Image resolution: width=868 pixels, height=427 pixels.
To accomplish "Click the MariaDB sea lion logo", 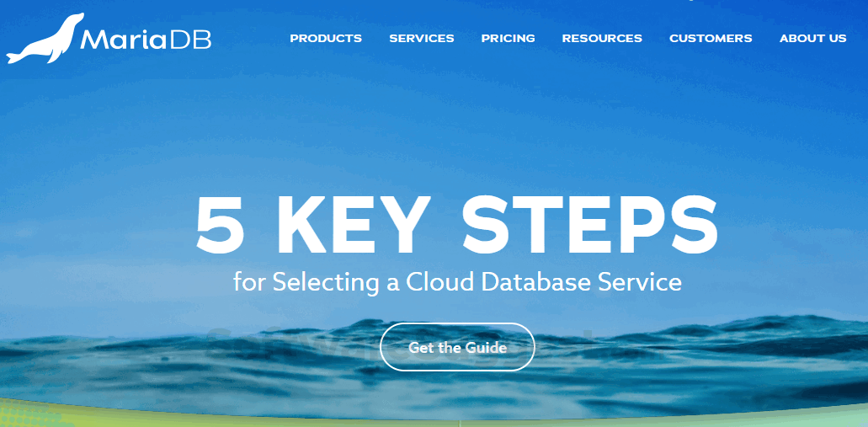I will pyautogui.click(x=45, y=39).
